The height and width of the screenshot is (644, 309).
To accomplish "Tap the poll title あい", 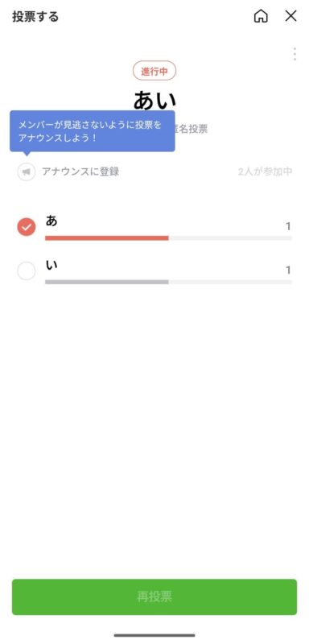I will [x=154, y=100].
